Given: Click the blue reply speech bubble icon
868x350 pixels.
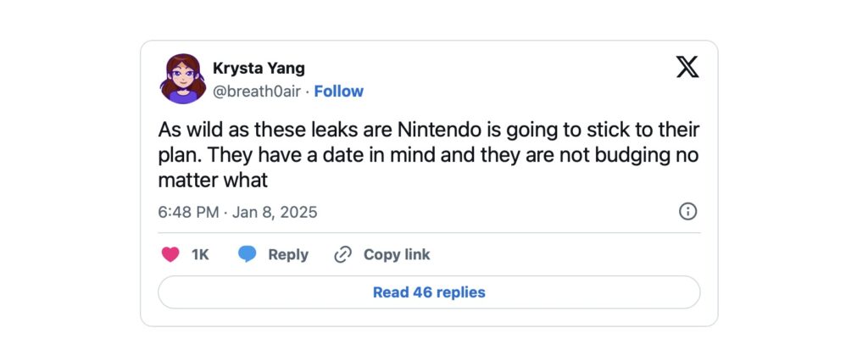Looking at the screenshot, I should coord(248,254).
